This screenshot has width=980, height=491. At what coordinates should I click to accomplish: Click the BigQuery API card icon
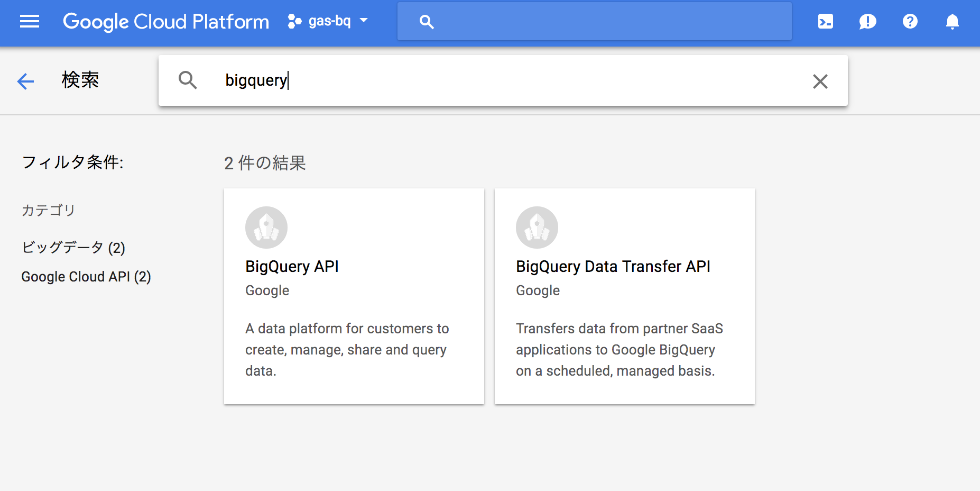pyautogui.click(x=266, y=228)
